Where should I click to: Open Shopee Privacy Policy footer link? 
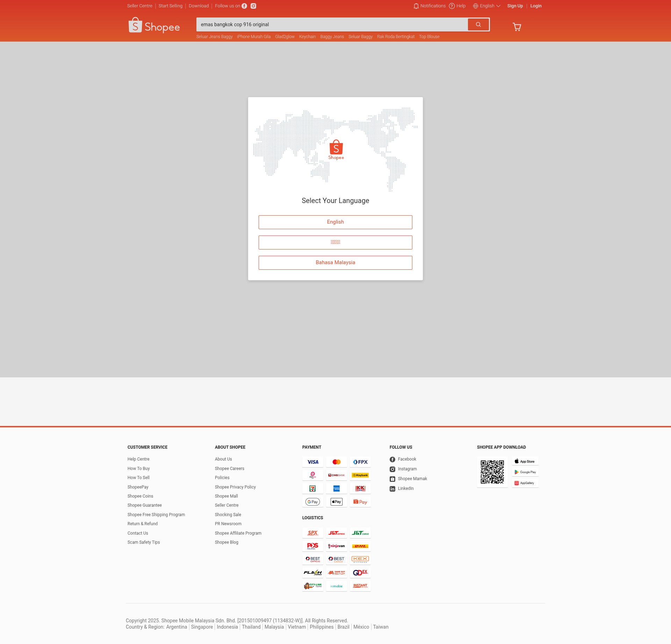pyautogui.click(x=235, y=487)
